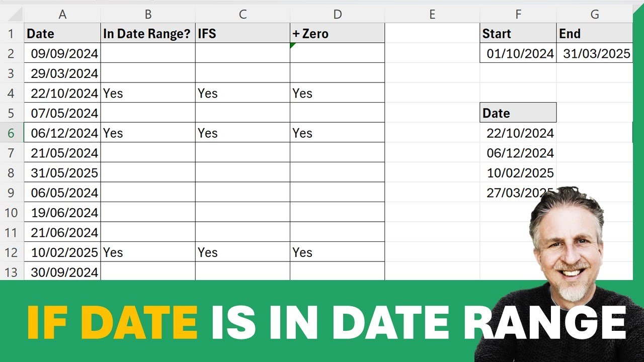The width and height of the screenshot is (644, 362).
Task: Select cell with 29/03/2024
Action: pyautogui.click(x=62, y=73)
